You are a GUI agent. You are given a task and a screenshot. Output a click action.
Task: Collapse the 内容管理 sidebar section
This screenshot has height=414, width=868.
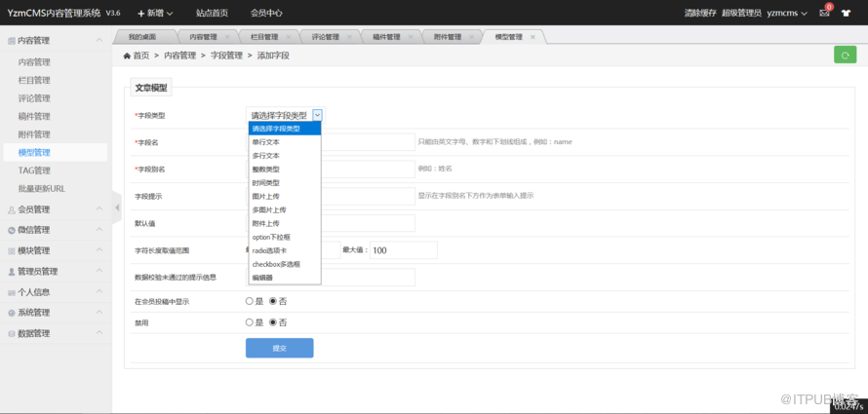(x=55, y=40)
